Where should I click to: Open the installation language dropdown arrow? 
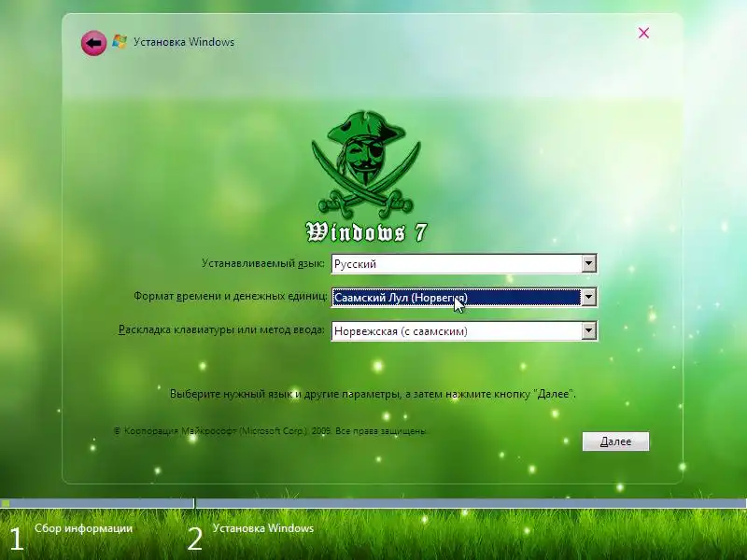click(x=589, y=263)
